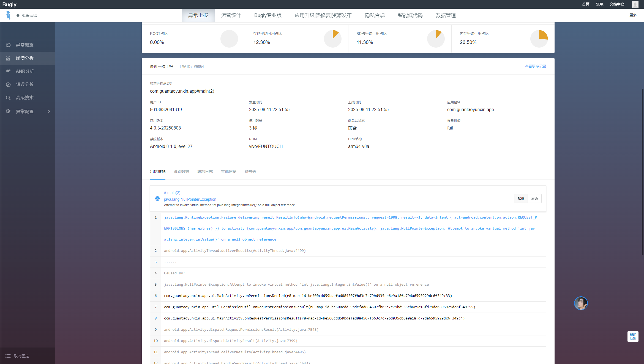This screenshot has height=364, width=644.
Task: Click the 帮助反馈 button
Action: click(x=633, y=337)
